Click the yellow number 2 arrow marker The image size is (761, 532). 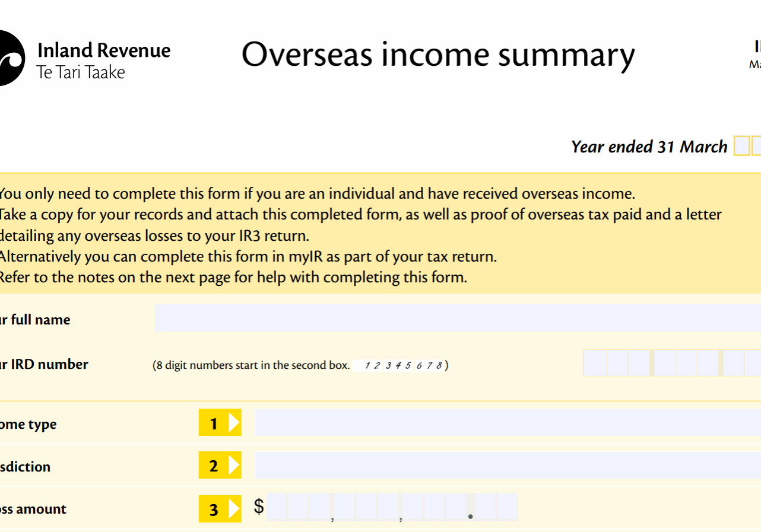pyautogui.click(x=220, y=466)
